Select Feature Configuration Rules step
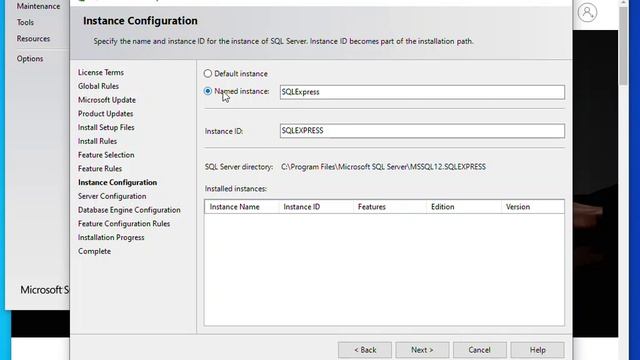The image size is (640, 360). pos(124,224)
